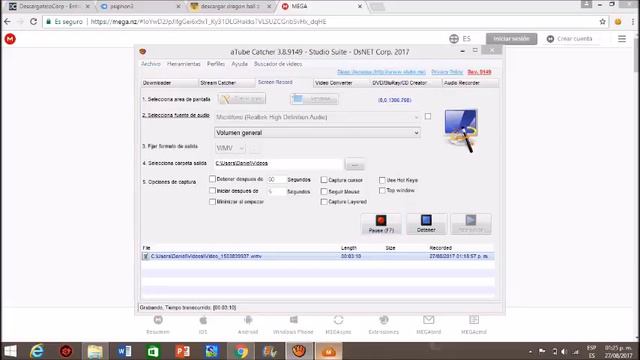Tick the checkbox beside the audio source dropdown
This screenshot has height=360, width=640.
pyautogui.click(x=428, y=116)
